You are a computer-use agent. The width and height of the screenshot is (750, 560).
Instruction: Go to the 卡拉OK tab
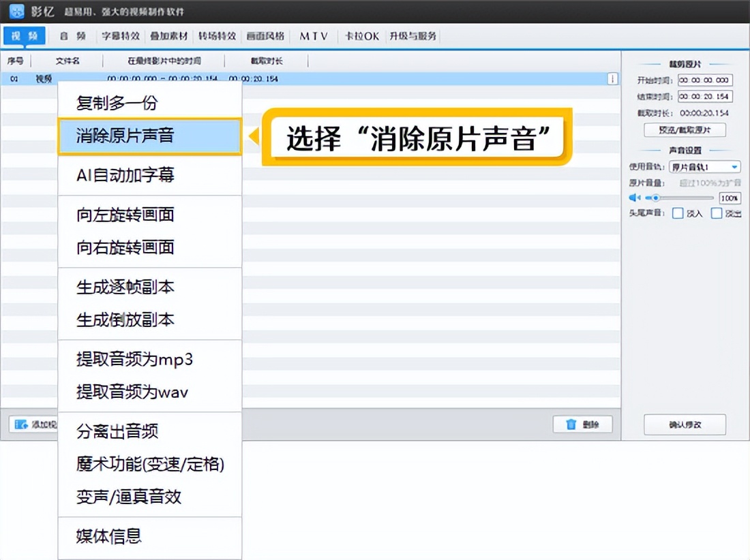[361, 36]
